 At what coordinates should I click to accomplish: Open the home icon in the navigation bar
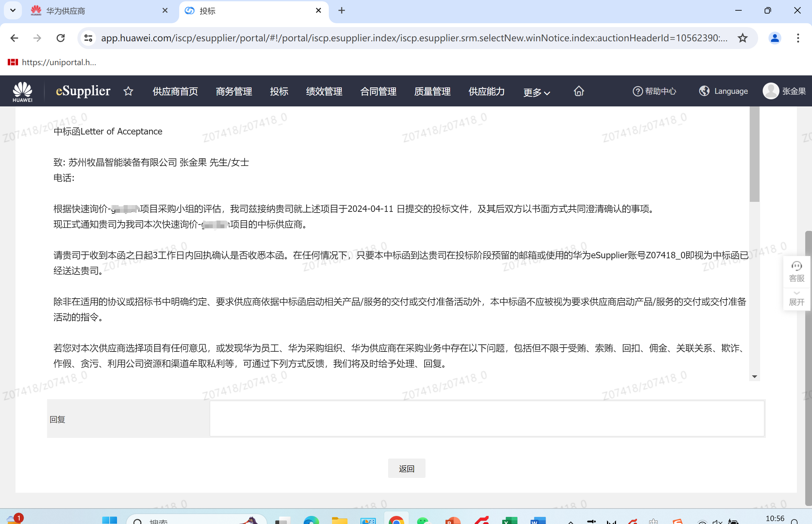[578, 91]
